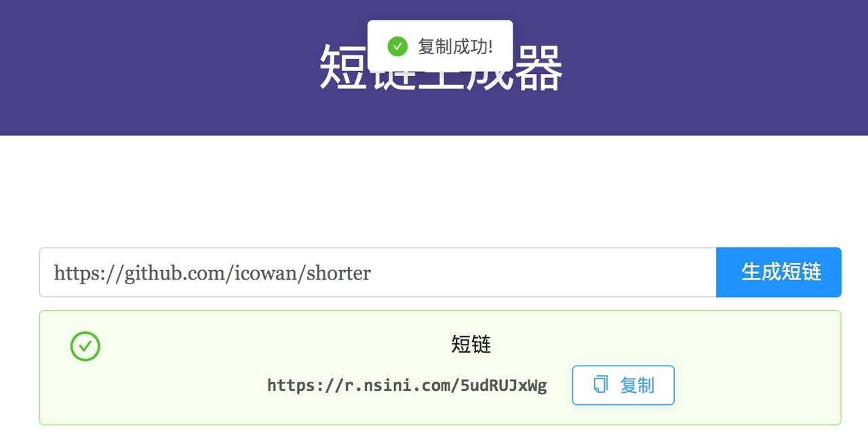Screen dimensions: 868x443
Task: Click the 复制 text label on the copy button
Action: tap(637, 385)
